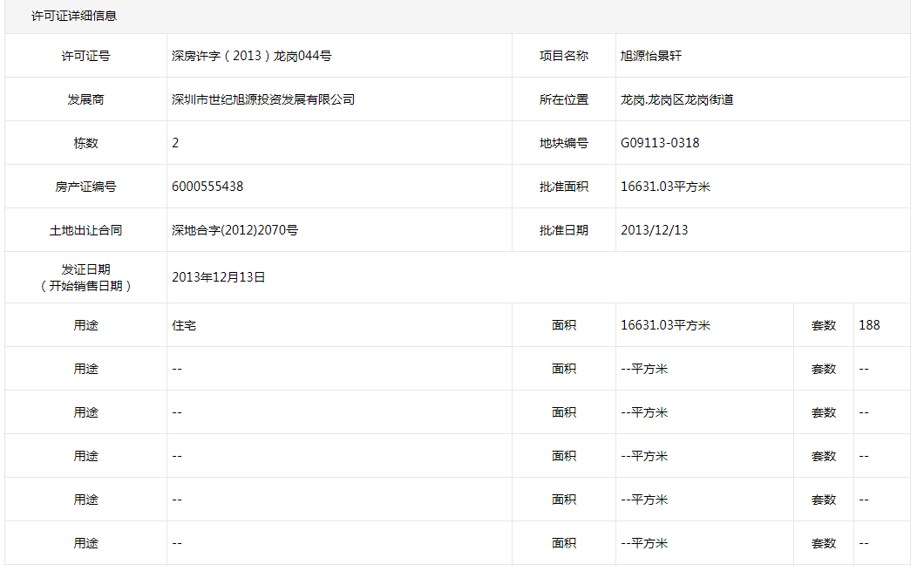Click 16631.03平方米 in the 批准面积 row

(x=665, y=187)
